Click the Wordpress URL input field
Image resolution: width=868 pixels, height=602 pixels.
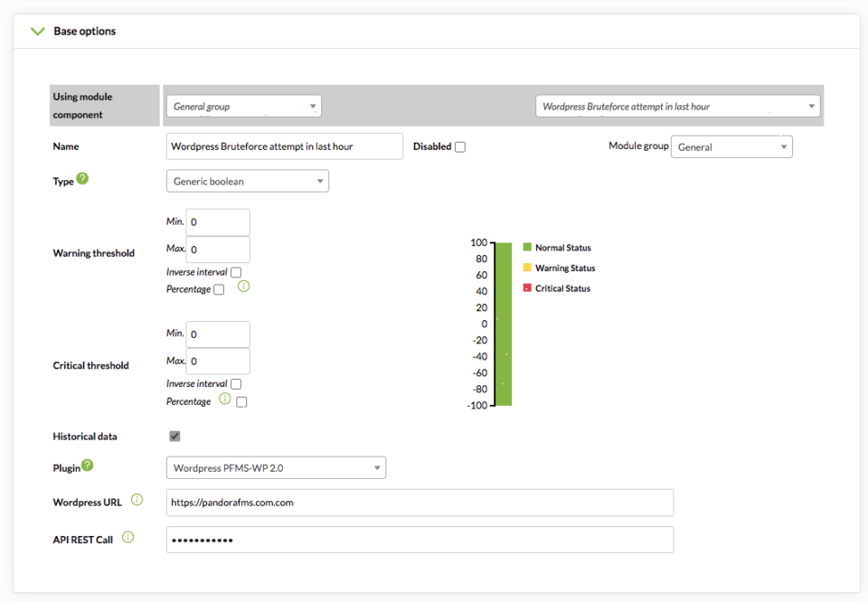420,503
